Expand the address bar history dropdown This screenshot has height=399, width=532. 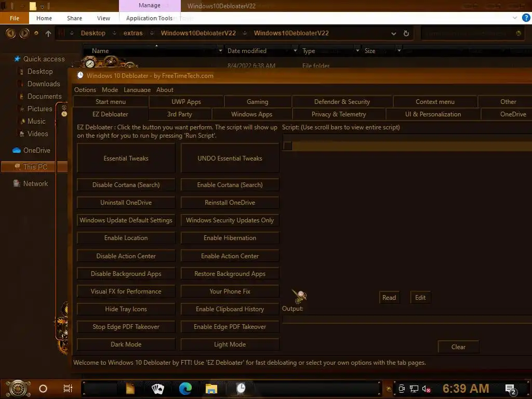click(394, 34)
